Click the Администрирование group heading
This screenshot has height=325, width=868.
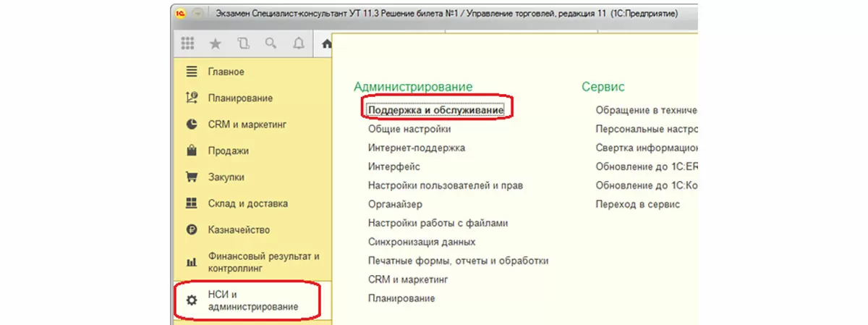tap(413, 87)
